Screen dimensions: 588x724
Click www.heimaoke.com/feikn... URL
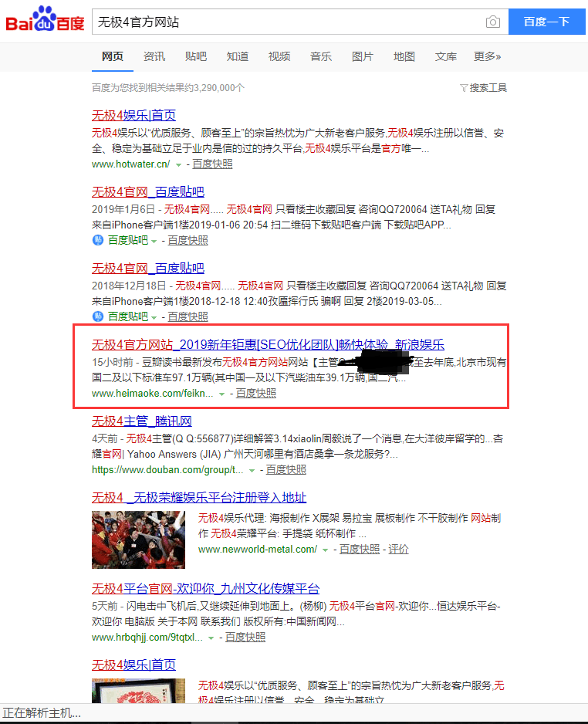point(152,393)
